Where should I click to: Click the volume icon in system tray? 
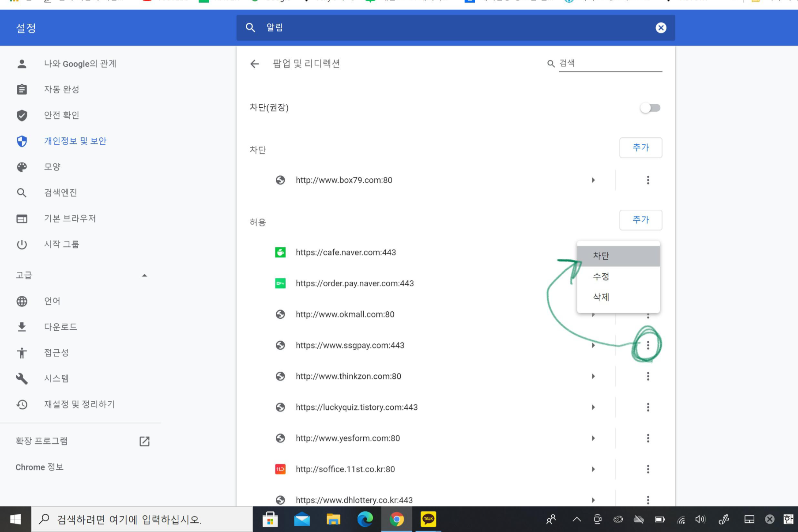coord(700,519)
